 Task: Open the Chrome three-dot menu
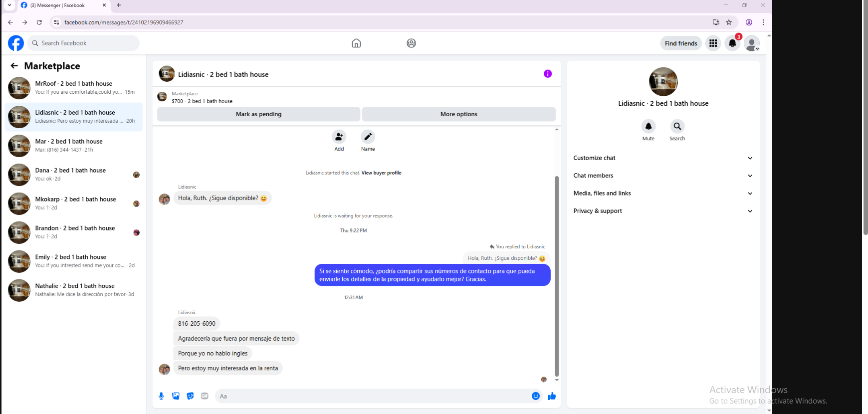763,22
